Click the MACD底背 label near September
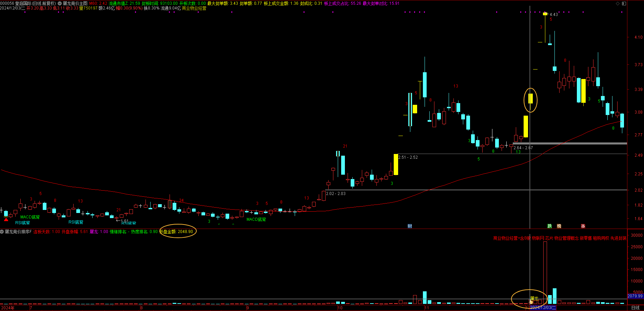Image resolution: width=644 pixels, height=311 pixels. 256,219
